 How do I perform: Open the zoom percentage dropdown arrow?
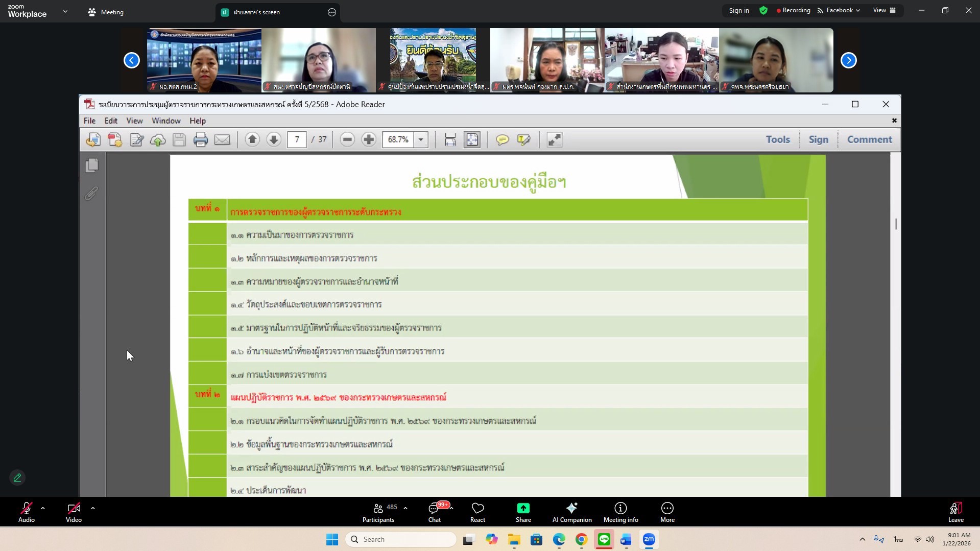[421, 139]
